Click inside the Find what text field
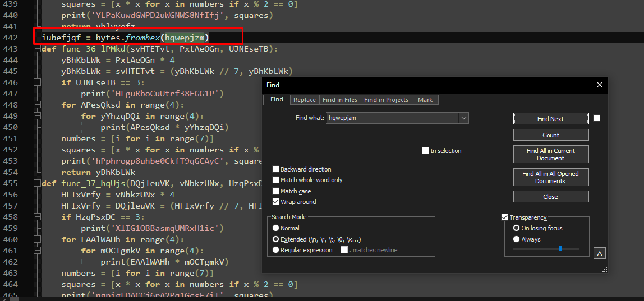This screenshot has width=644, height=301. (x=393, y=118)
